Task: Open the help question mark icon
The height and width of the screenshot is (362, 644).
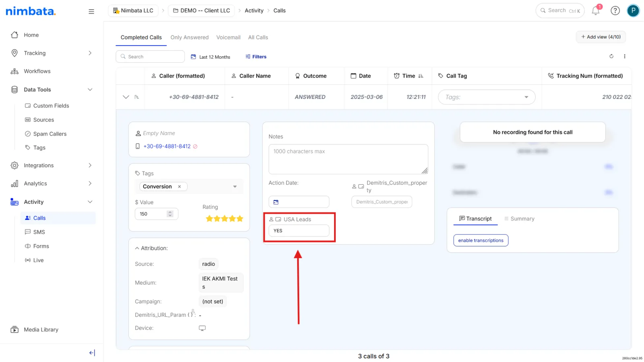Action: (x=615, y=11)
